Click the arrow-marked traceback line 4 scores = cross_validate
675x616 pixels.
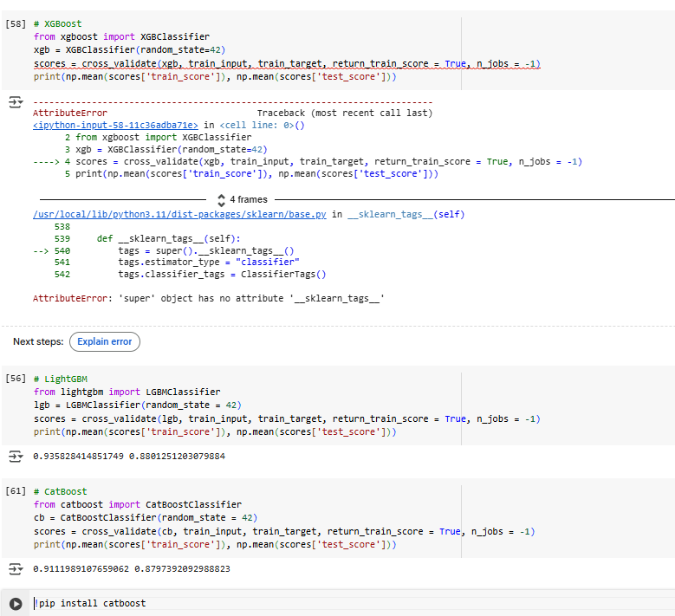(x=308, y=162)
